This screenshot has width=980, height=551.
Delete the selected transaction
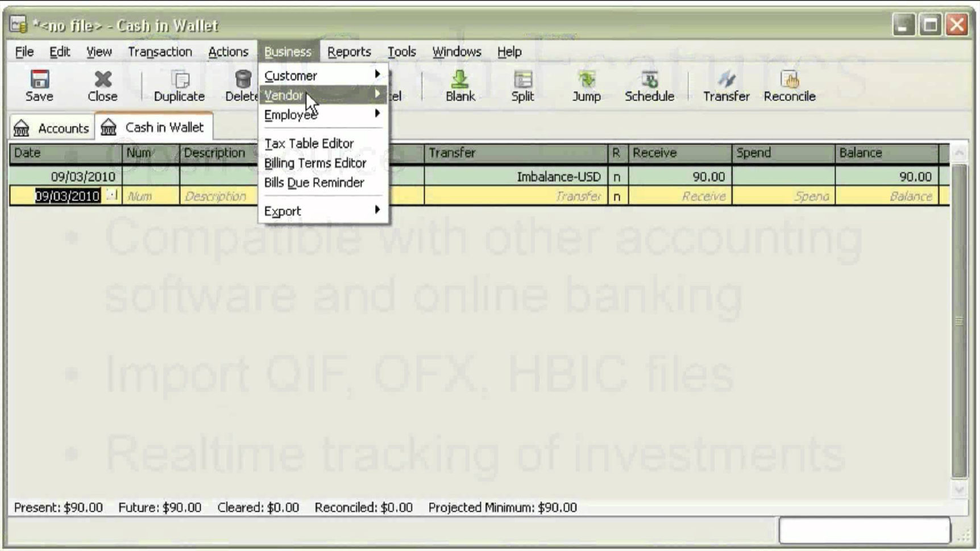(x=241, y=84)
